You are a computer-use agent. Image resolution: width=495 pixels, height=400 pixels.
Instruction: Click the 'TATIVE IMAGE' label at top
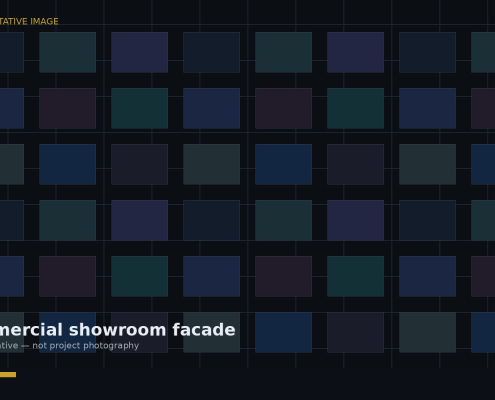[x=29, y=22]
